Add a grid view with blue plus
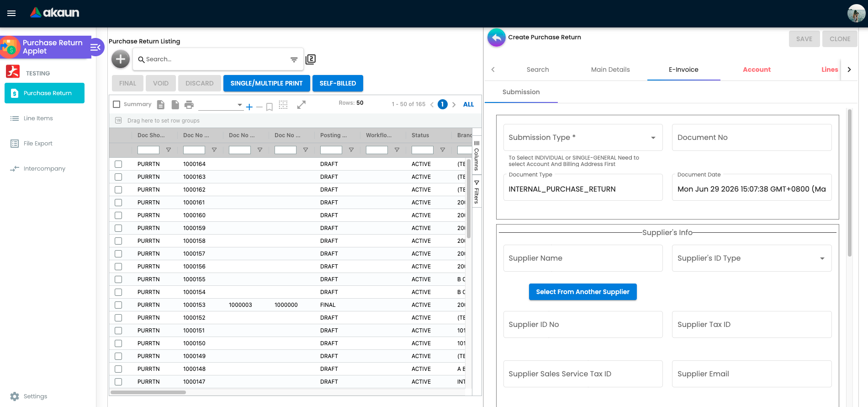Screen dimensions: 868x407 [x=249, y=107]
